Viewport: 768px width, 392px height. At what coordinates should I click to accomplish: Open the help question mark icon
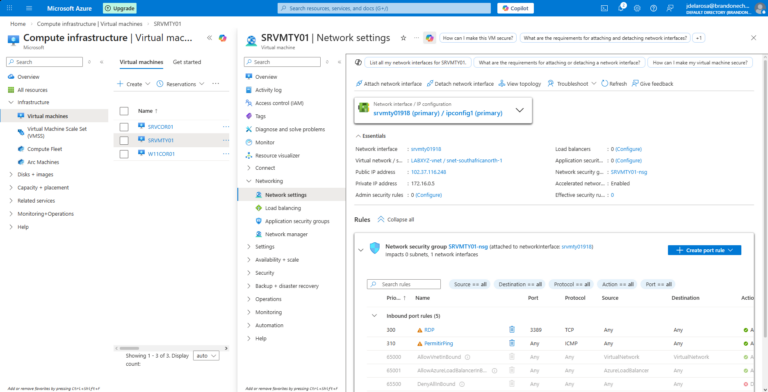click(653, 8)
